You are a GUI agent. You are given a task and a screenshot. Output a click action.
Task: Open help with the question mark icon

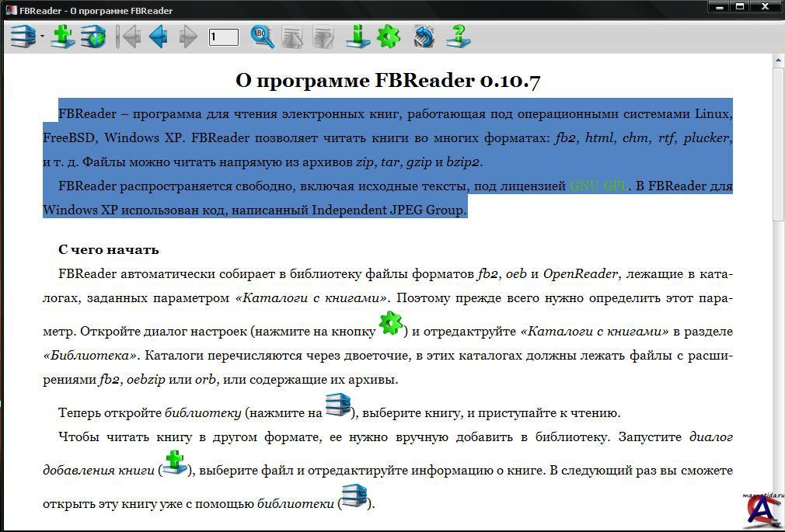coord(459,37)
